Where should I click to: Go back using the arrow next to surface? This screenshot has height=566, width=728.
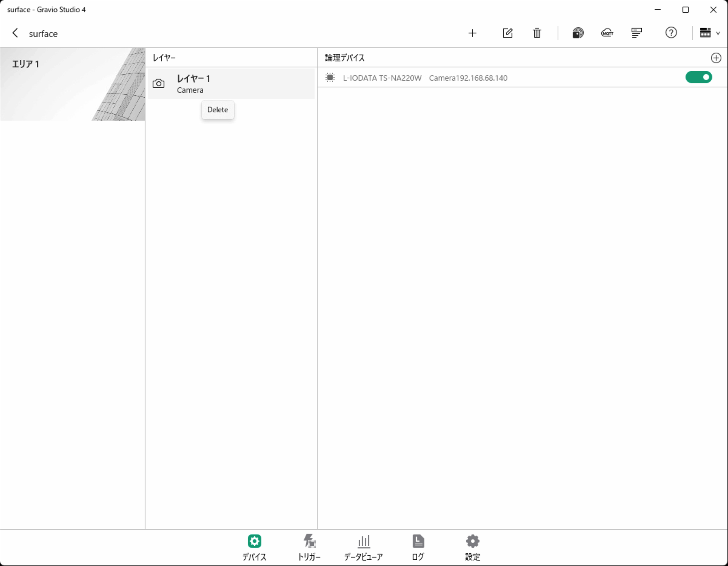[x=15, y=33]
